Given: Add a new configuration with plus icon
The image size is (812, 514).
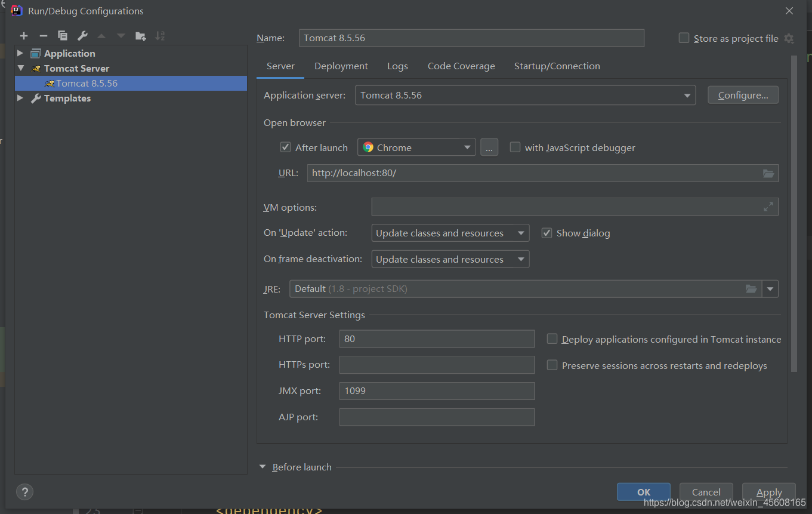Looking at the screenshot, I should [24, 36].
